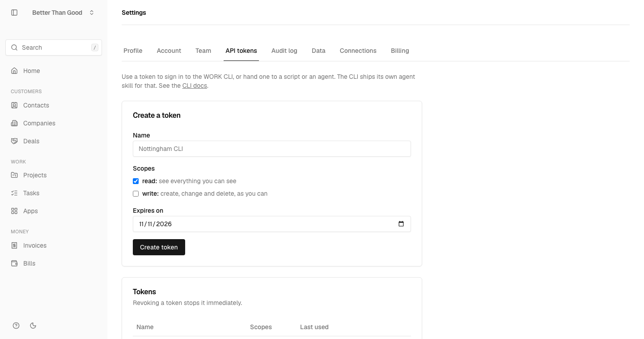The width and height of the screenshot is (644, 339).
Task: Switch to dark mode moon icon
Action: pos(33,326)
